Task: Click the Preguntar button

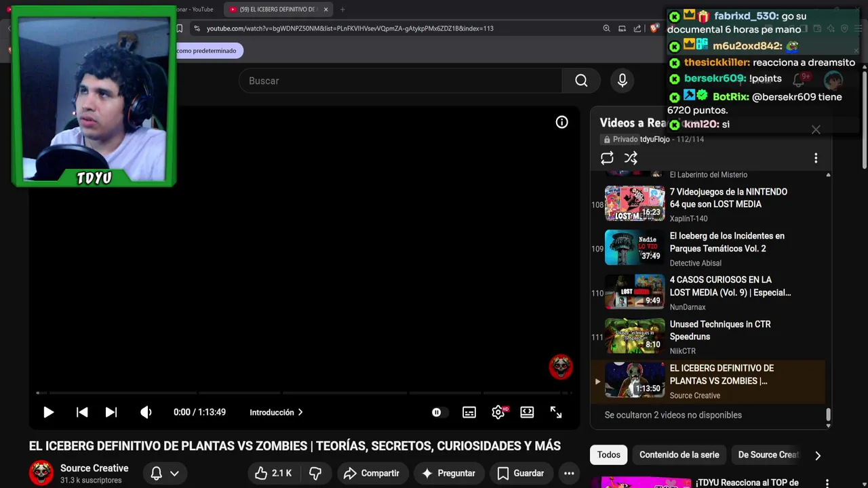Action: 449,473
